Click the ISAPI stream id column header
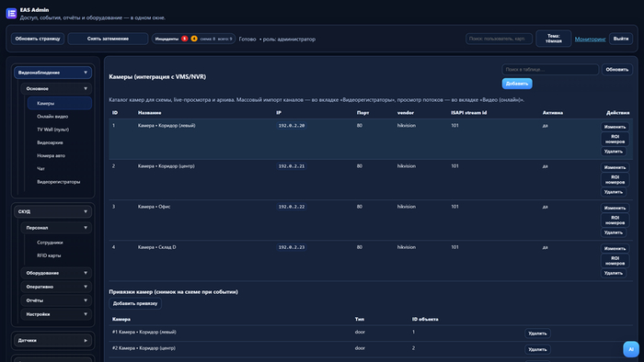Image resolution: width=644 pixels, height=362 pixels. pos(468,113)
